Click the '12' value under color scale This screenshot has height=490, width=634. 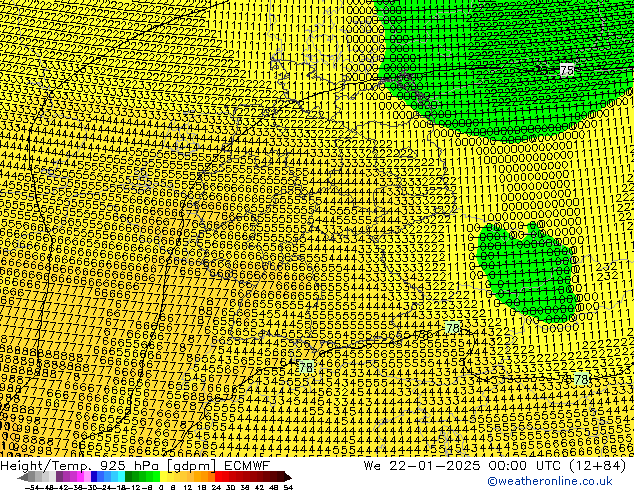[x=188, y=488]
